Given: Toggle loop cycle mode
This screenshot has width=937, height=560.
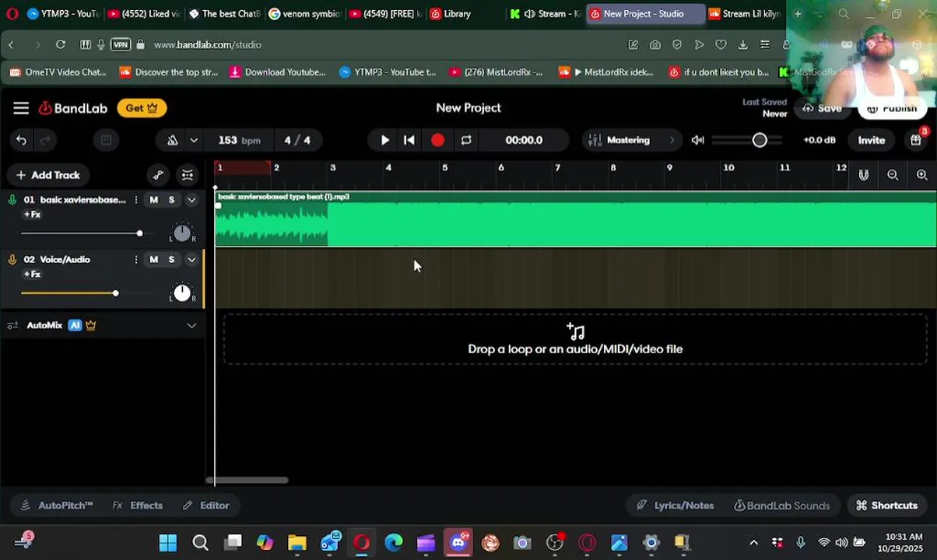Looking at the screenshot, I should (x=466, y=140).
